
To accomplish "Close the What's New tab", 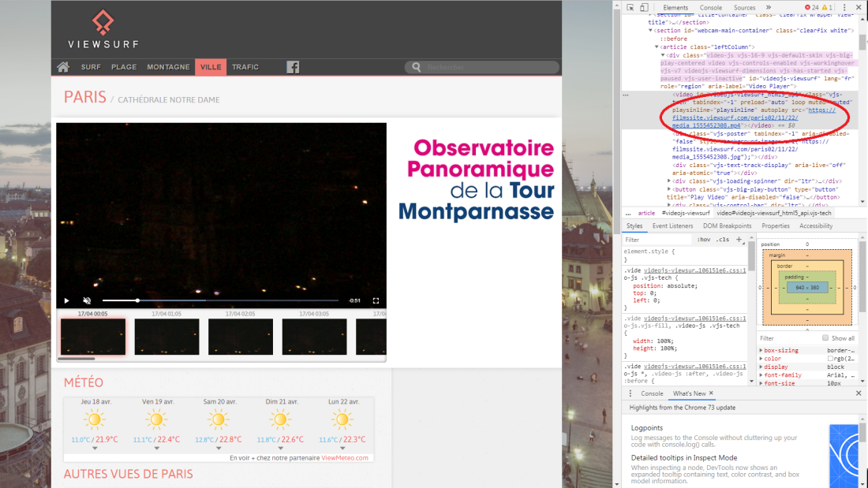I will tap(711, 393).
